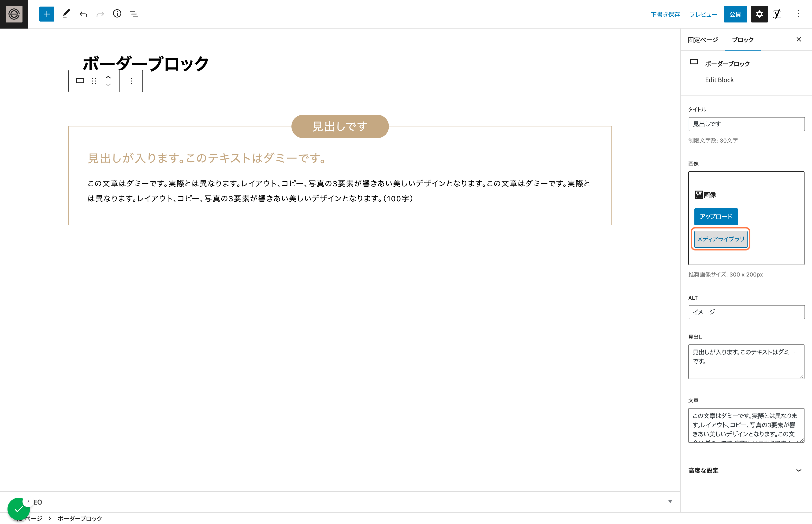Click the 公開 publish button
Image resolution: width=812 pixels, height=524 pixels.
point(735,14)
